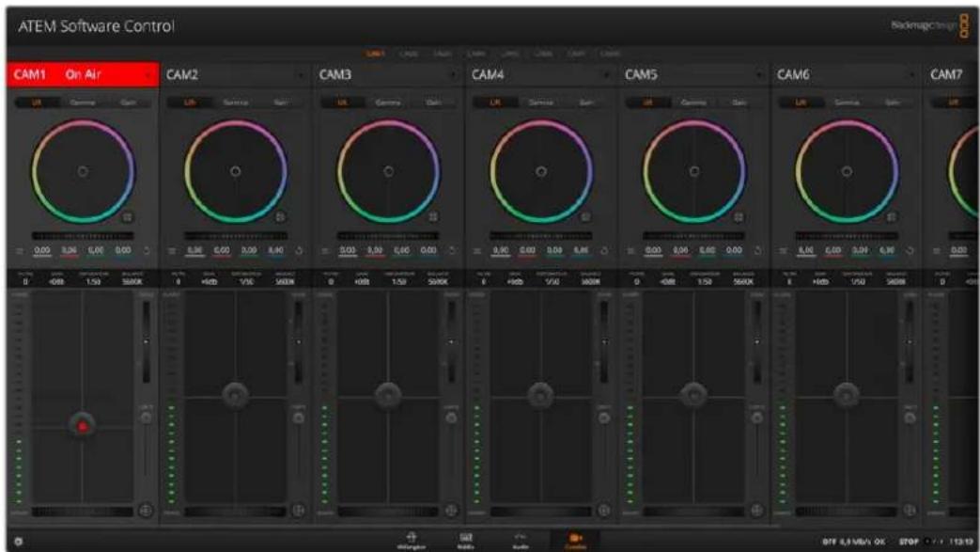
Task: Switch to the Media page at bottom
Action: (466, 541)
